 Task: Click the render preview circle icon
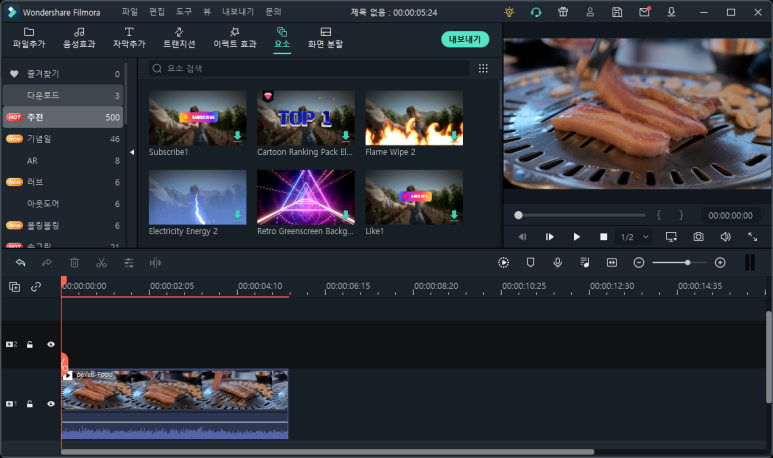coord(503,263)
